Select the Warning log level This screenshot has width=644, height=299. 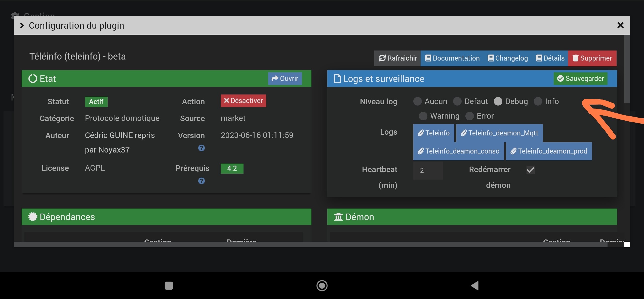click(x=423, y=116)
